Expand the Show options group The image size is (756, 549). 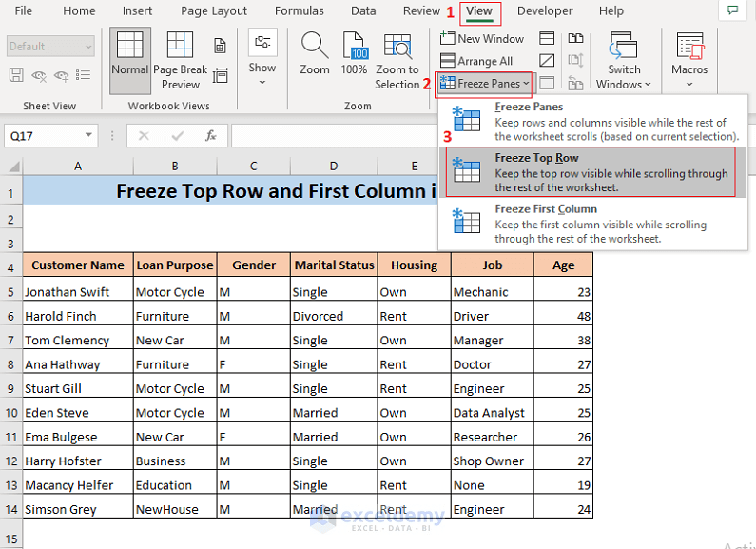262,58
